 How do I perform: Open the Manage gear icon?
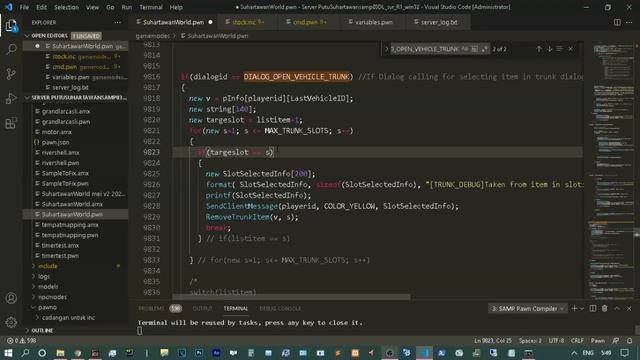[11, 322]
